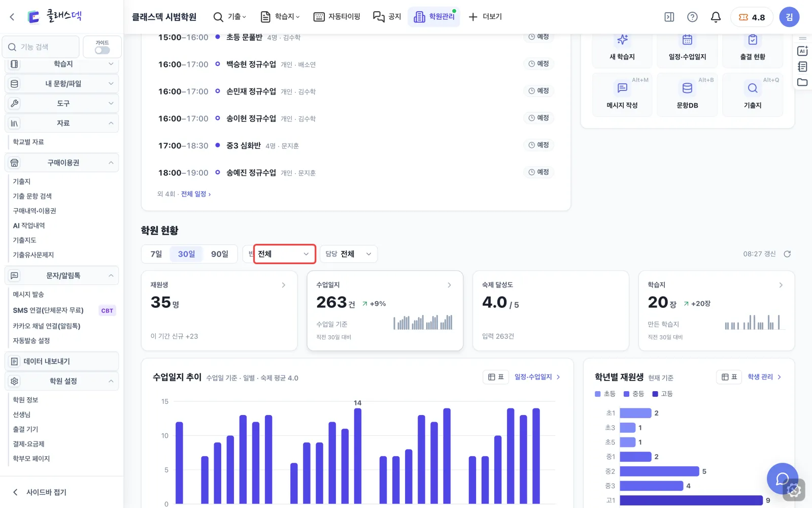
Task: Open 기출지 quick action
Action: coord(753,95)
